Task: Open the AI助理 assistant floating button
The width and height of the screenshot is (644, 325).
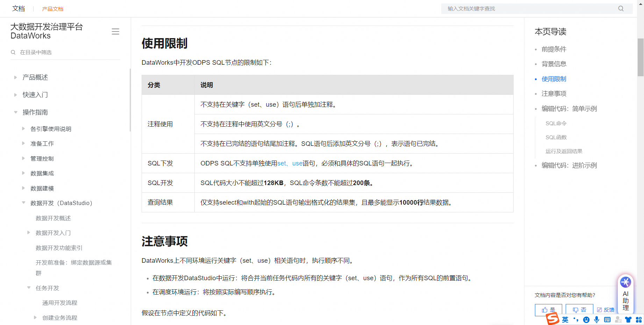Action: pyautogui.click(x=625, y=294)
